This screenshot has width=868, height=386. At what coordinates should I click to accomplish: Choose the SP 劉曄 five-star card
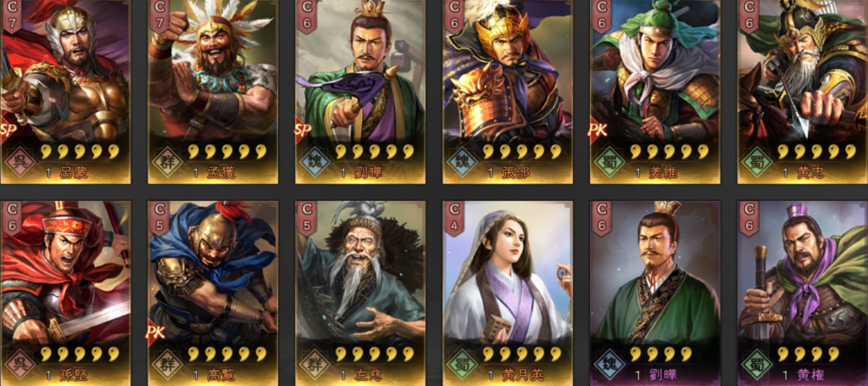[360, 92]
